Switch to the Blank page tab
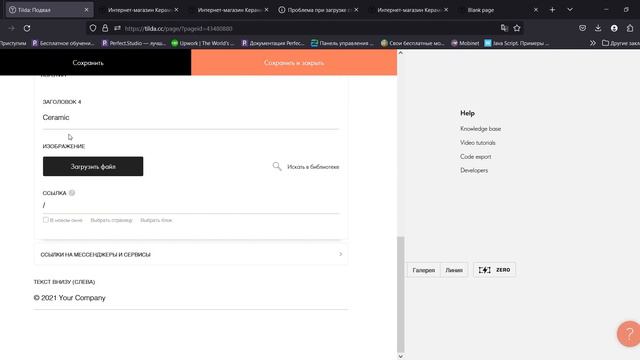640x360 pixels. point(498,10)
